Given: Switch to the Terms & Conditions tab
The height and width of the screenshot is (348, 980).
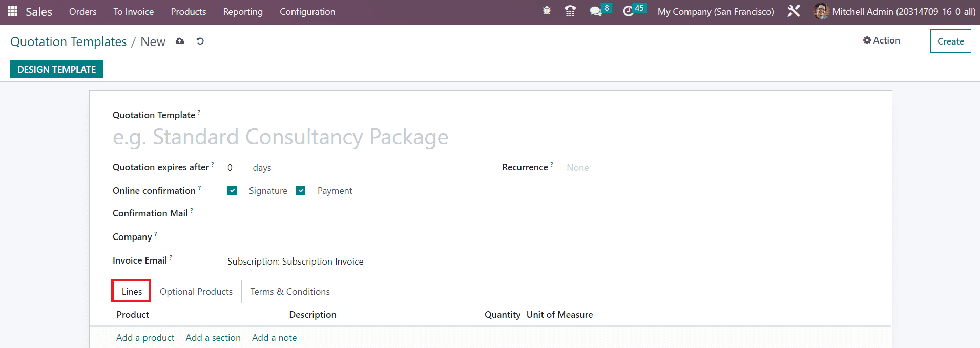Looking at the screenshot, I should (290, 292).
